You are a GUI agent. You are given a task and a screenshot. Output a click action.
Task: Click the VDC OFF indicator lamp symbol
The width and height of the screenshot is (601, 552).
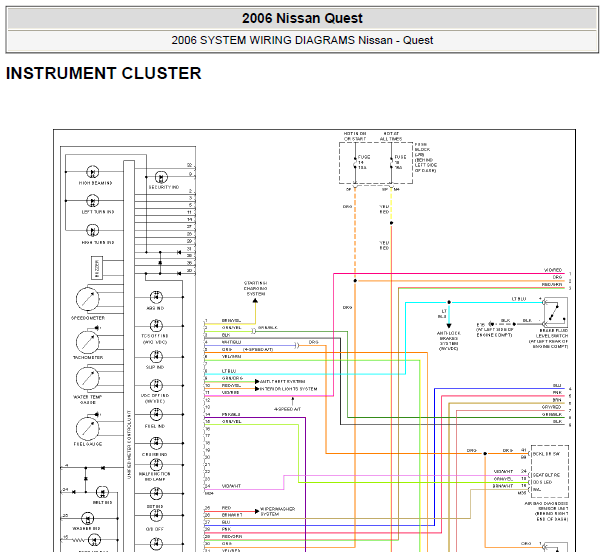coord(156,385)
